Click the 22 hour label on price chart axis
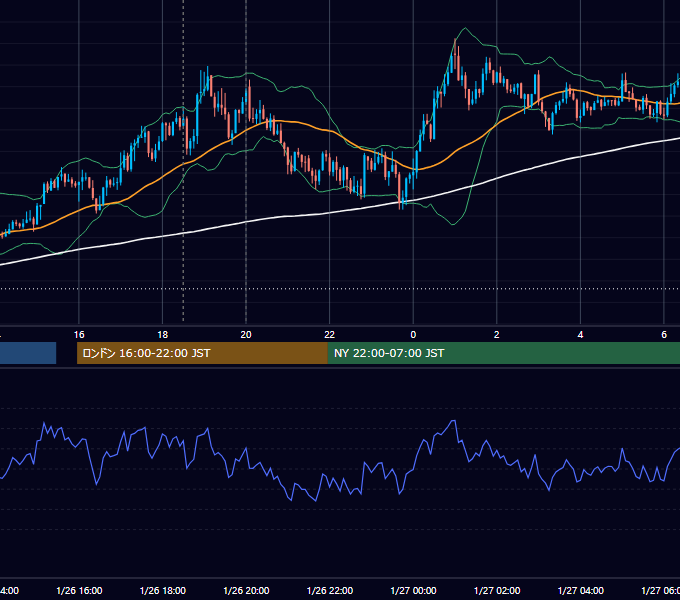 pos(330,335)
